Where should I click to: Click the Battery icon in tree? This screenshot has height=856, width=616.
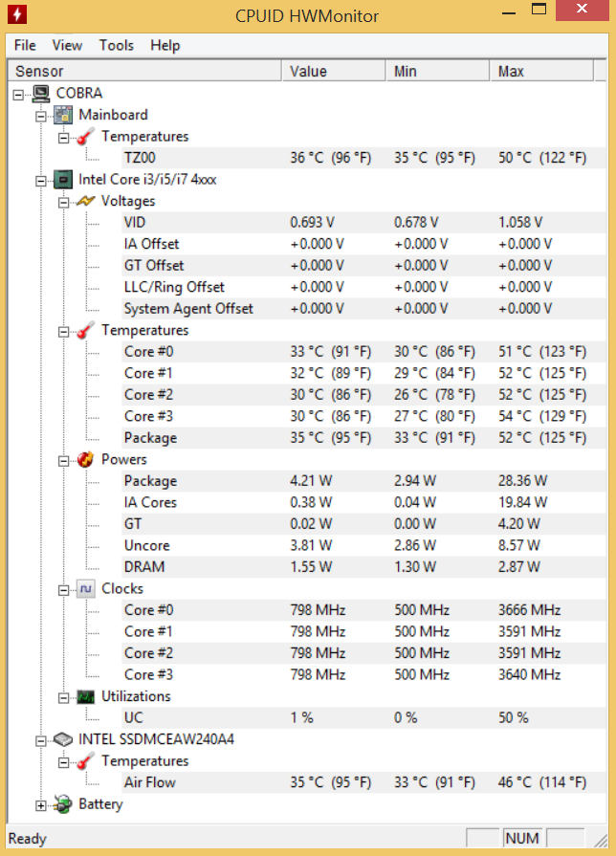63,804
